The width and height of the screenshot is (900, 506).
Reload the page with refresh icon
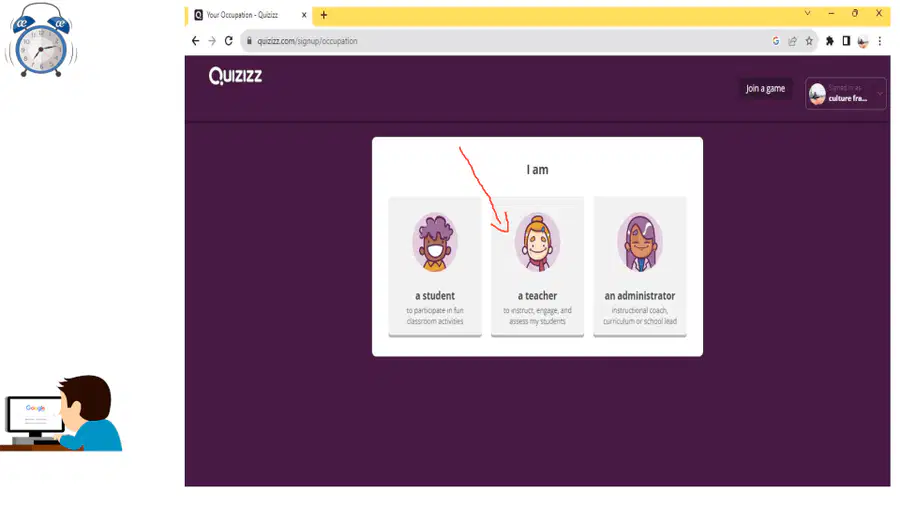pyautogui.click(x=228, y=41)
